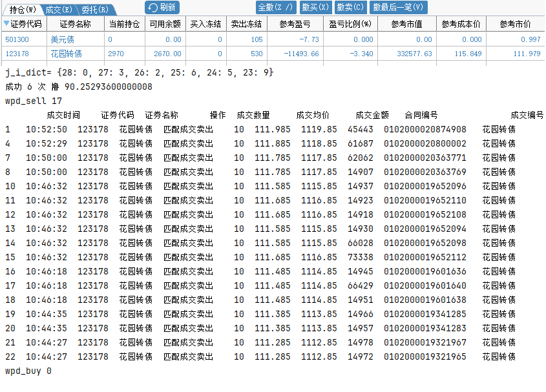Click the 刷新 refresh button
546x392 pixels.
click(x=162, y=7)
